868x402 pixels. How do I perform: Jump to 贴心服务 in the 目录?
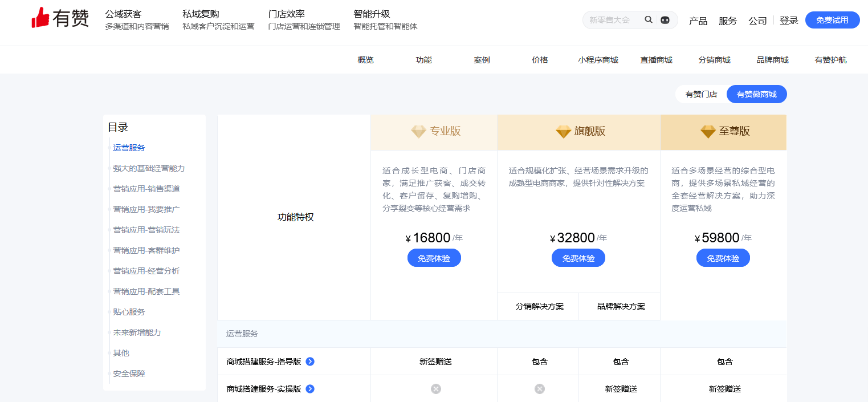tap(129, 312)
